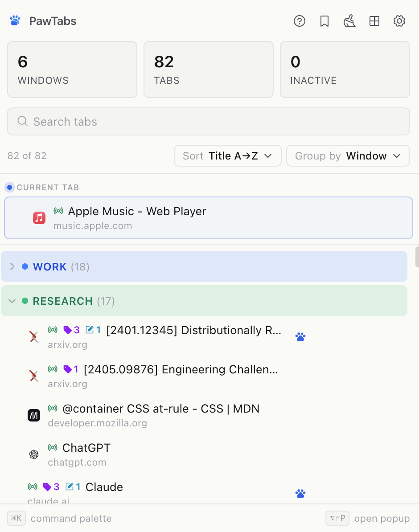Click arXiv favicon on Engineering Challen row
Screen dimensions: 419x532
[33, 376]
